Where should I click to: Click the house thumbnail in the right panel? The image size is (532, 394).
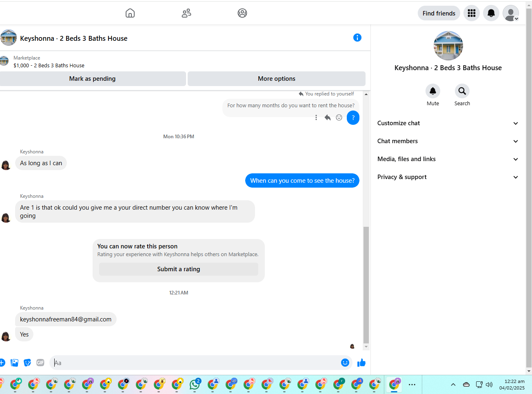pyautogui.click(x=448, y=46)
